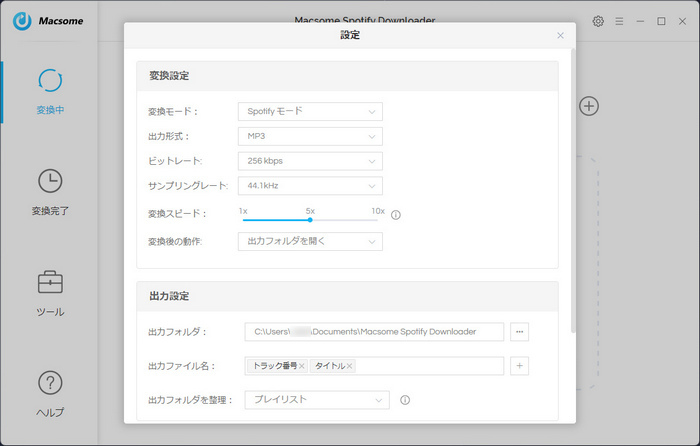
Task: Click the info icon beside 変換スピード slider
Action: tap(396, 215)
